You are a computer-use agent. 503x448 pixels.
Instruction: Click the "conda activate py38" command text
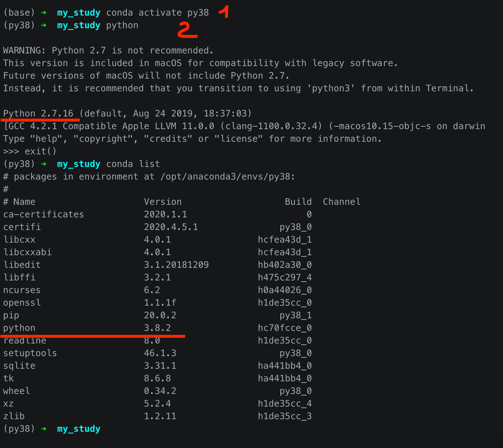click(157, 13)
